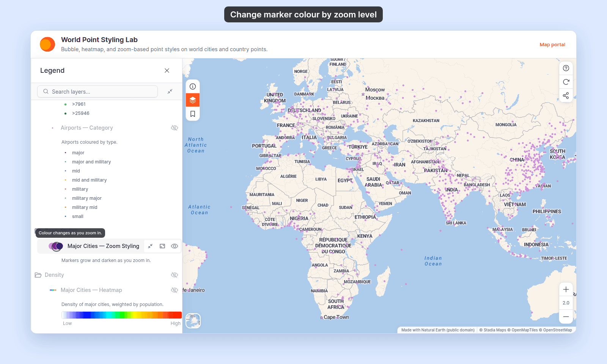
Task: Click the 'military major' legend entry
Action: tap(87, 198)
